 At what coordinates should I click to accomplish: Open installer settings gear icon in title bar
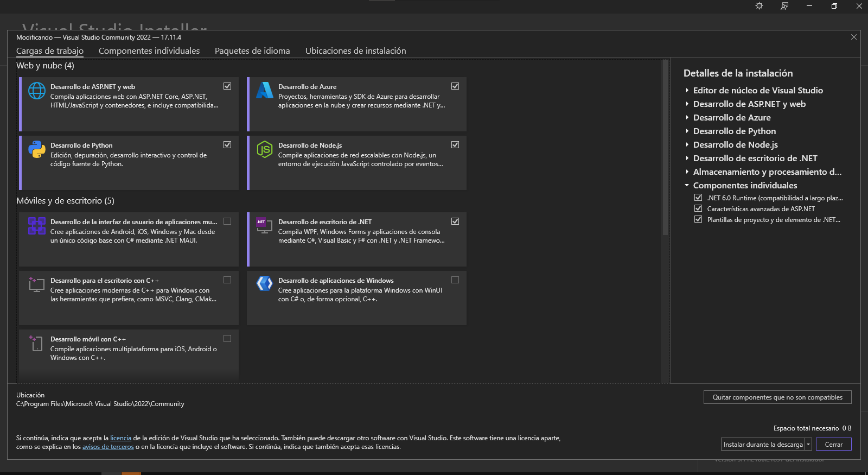coord(759,6)
